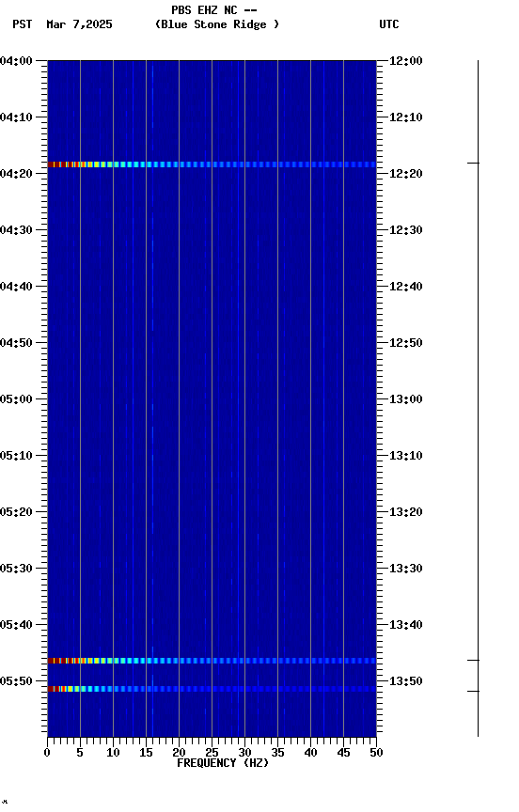Click the 12:40 UTC time label

point(406,287)
